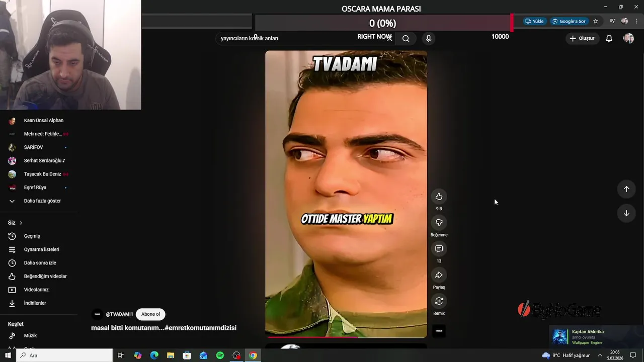Screen dimensions: 644x362
Task: Click the Ara taskbar search box
Action: tap(64, 355)
